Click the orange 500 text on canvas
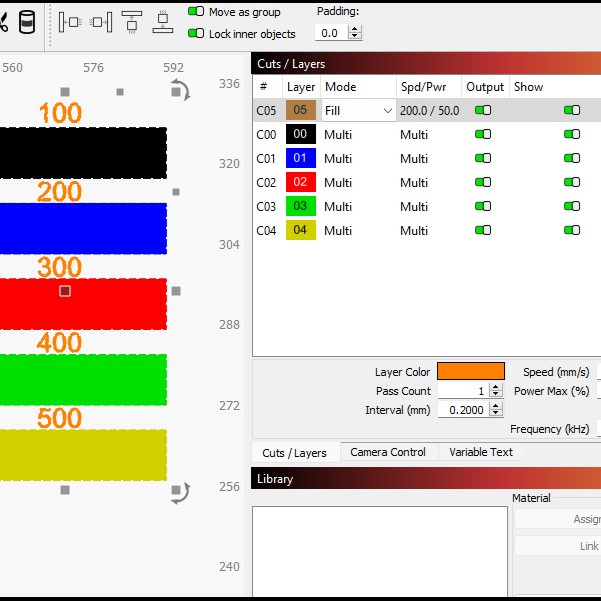Image resolution: width=601 pixels, height=601 pixels. (59, 418)
